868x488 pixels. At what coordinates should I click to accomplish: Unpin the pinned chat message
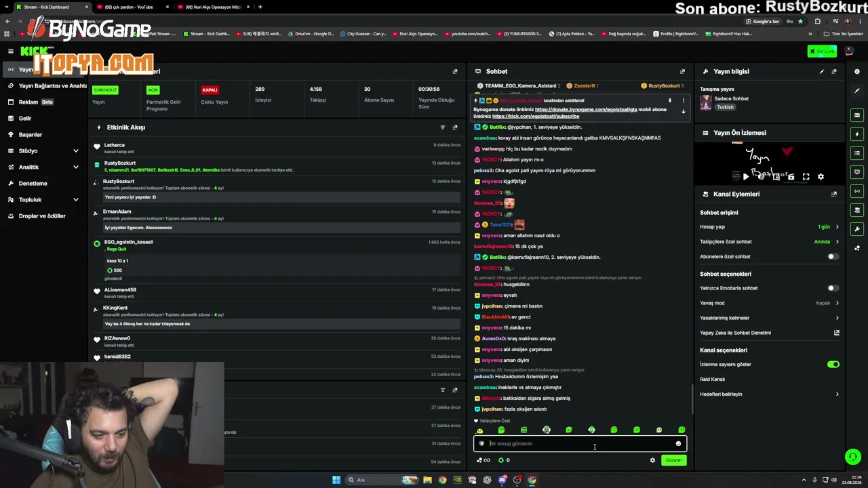pyautogui.click(x=670, y=101)
